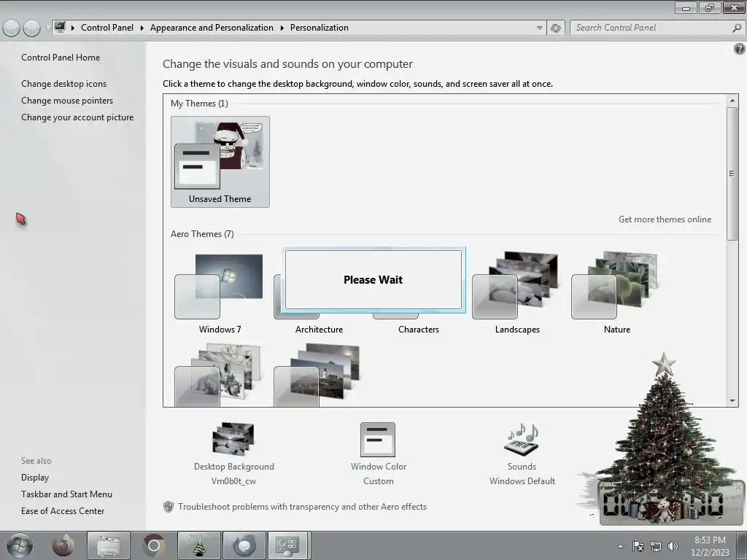Click the shield icon beside Troubleshoot
This screenshot has width=747, height=560.
point(169,507)
